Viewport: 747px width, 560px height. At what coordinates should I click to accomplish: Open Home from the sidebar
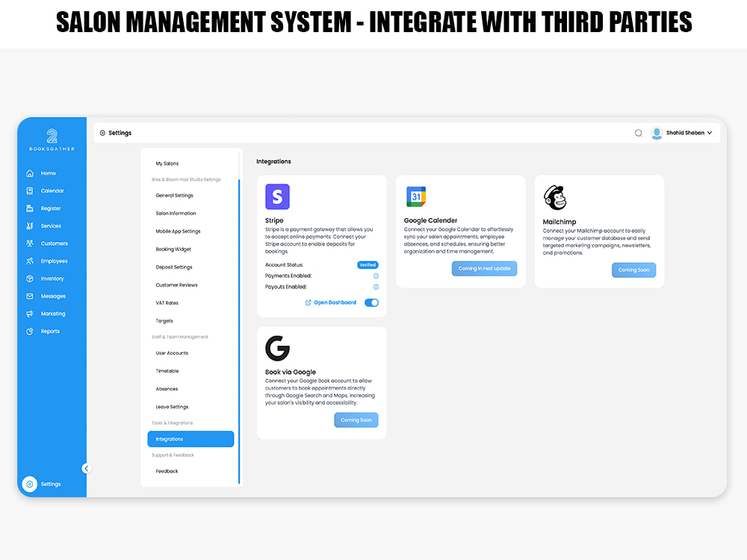(x=48, y=173)
